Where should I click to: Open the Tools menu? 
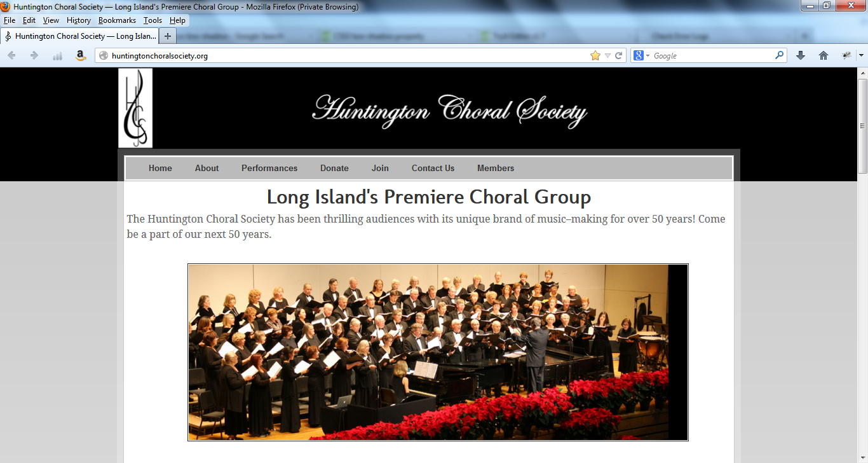click(153, 20)
